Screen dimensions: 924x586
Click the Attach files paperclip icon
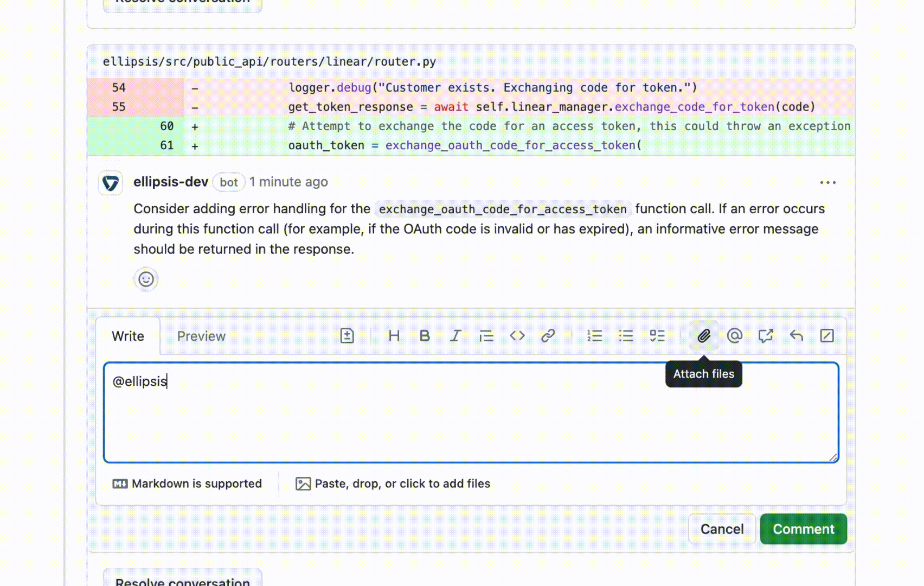click(704, 336)
